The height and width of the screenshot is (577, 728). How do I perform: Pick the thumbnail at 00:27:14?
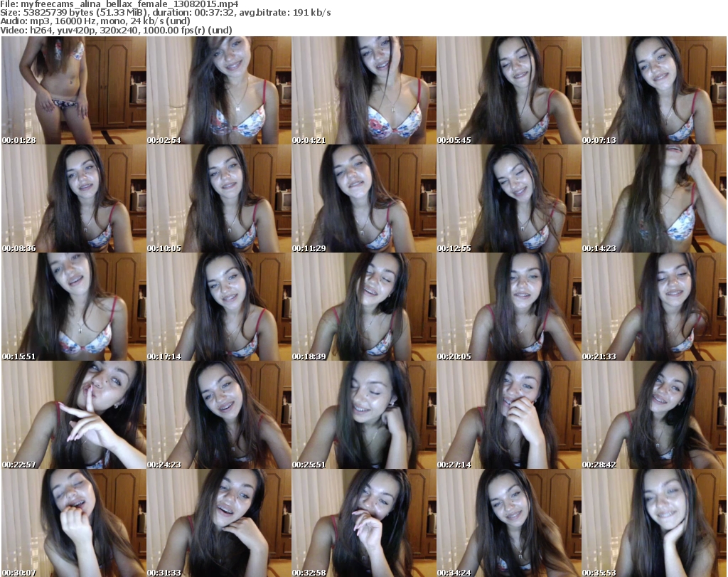tap(509, 415)
